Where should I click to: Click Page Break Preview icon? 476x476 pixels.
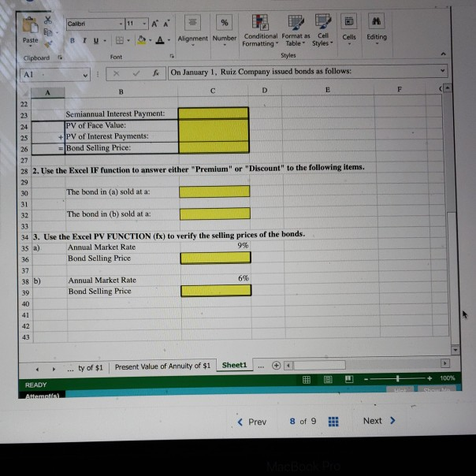pos(349,379)
